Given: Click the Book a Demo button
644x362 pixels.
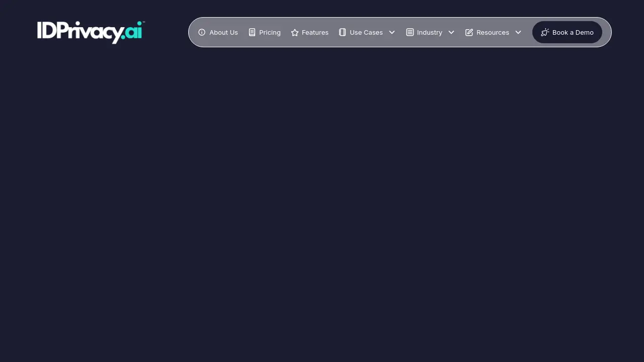Looking at the screenshot, I should (567, 32).
